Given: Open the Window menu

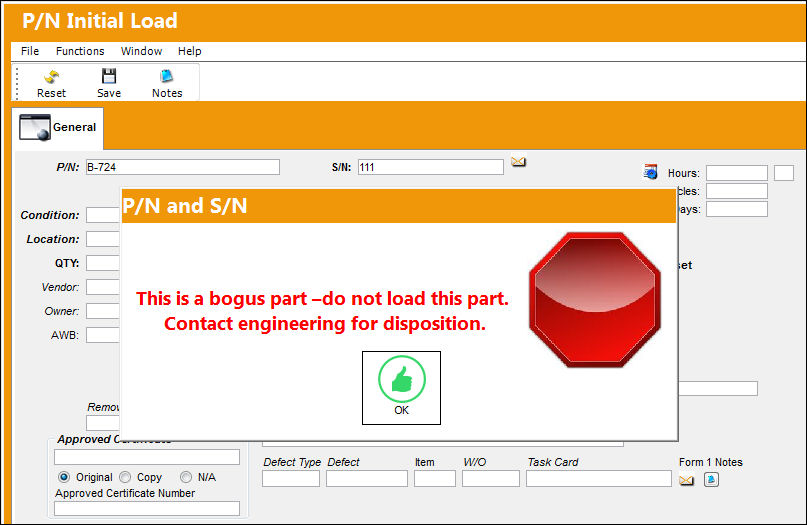Looking at the screenshot, I should (x=142, y=51).
